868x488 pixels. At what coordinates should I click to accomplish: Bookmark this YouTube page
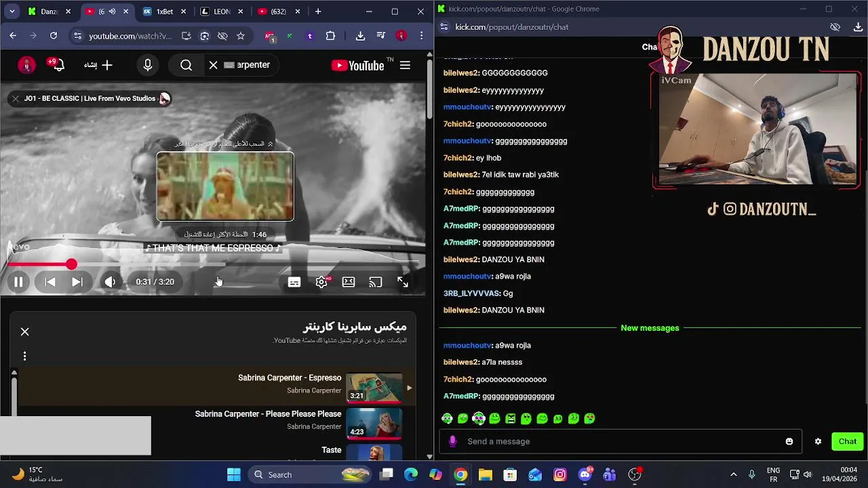(241, 36)
